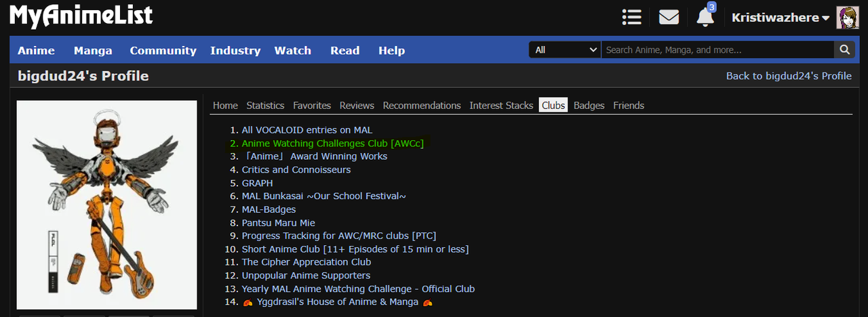
Task: Switch to the Friends tab
Action: [629, 105]
